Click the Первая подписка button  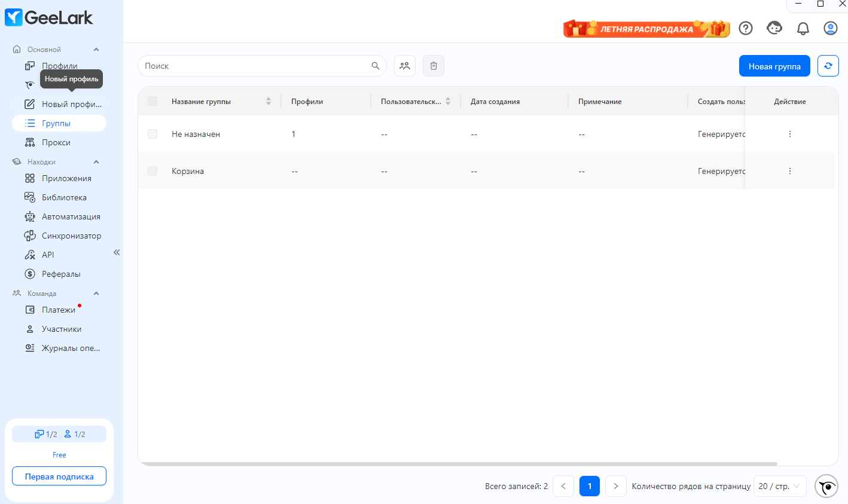(x=59, y=476)
